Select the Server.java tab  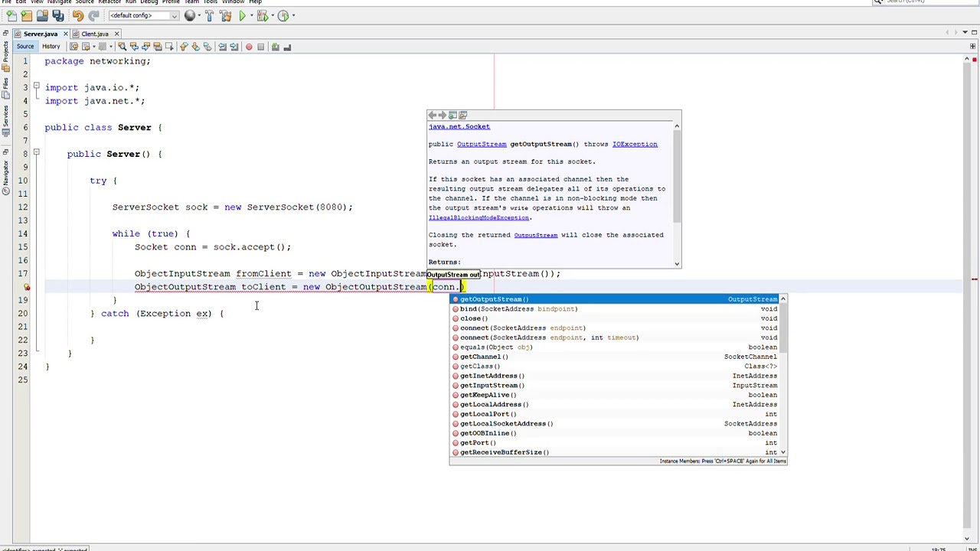tap(41, 34)
